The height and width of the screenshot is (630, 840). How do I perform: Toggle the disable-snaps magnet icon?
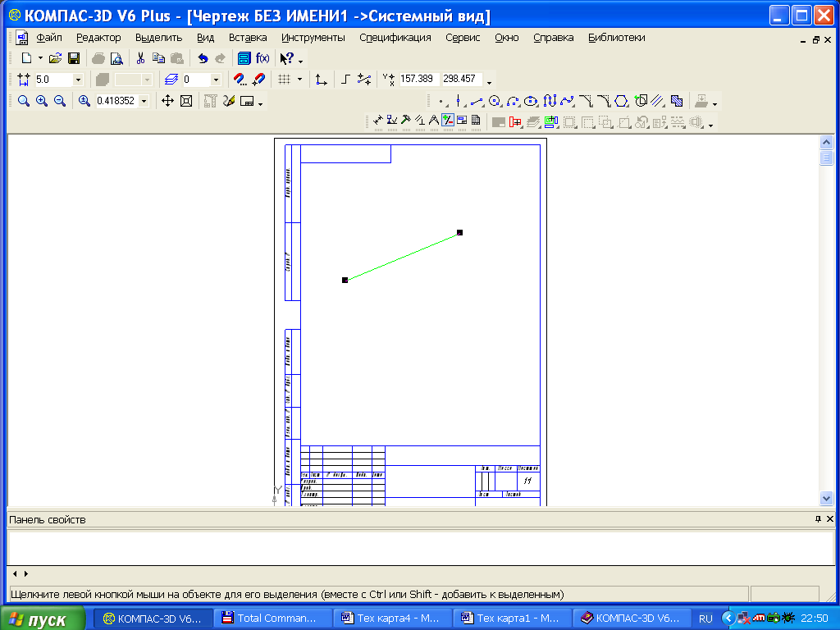click(x=258, y=80)
